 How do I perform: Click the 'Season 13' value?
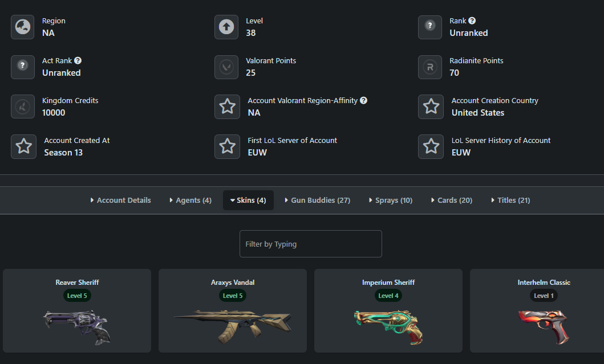(x=63, y=153)
